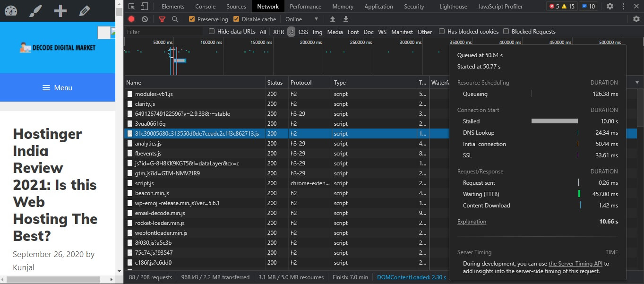The image size is (644, 284).
Task: Enable Has blocked cookies checkbox
Action: tap(442, 31)
